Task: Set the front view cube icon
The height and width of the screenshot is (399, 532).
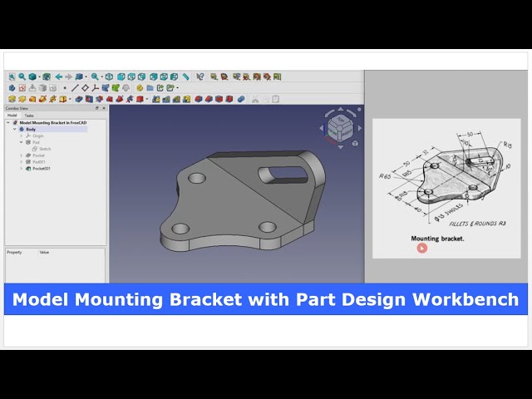Action: (x=121, y=76)
